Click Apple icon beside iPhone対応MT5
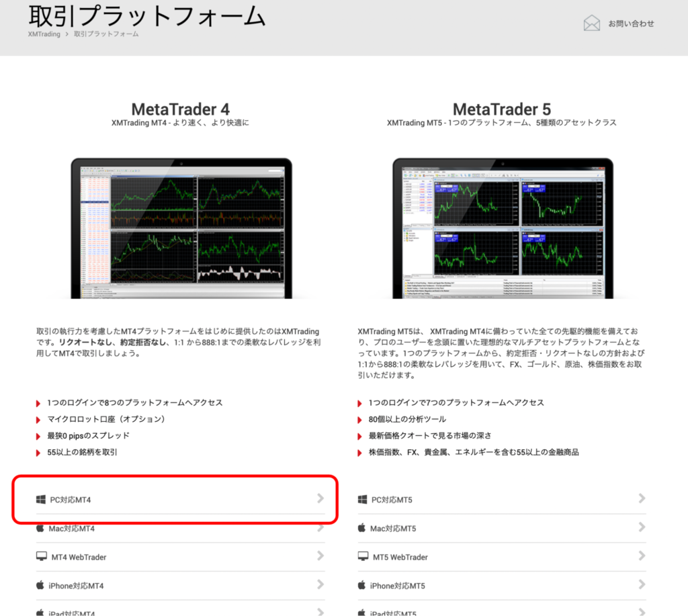 [361, 585]
